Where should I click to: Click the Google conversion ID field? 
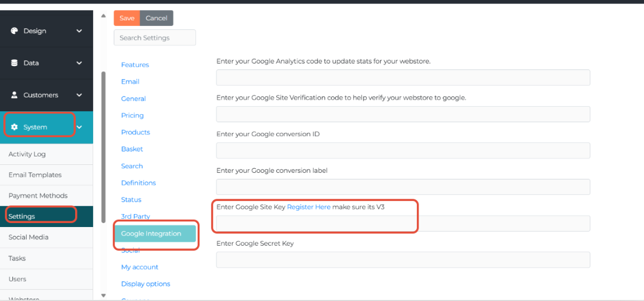click(x=403, y=150)
